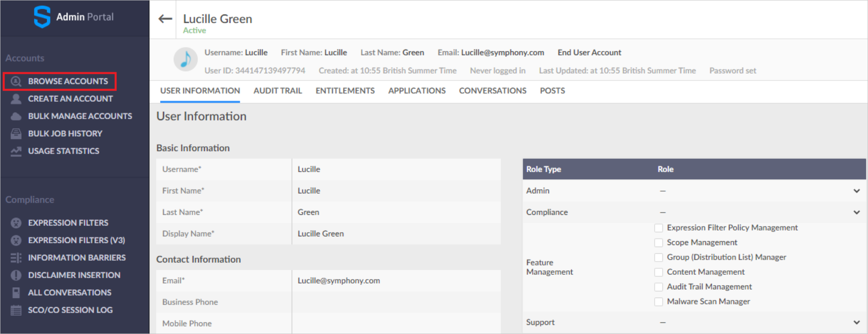Expand the Support role dropdown
The image size is (868, 334).
click(x=856, y=322)
